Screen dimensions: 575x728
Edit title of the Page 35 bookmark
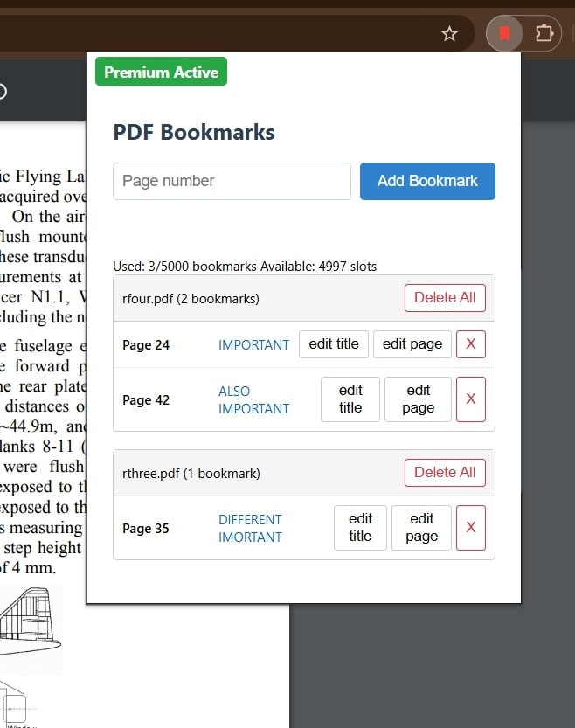click(x=360, y=528)
